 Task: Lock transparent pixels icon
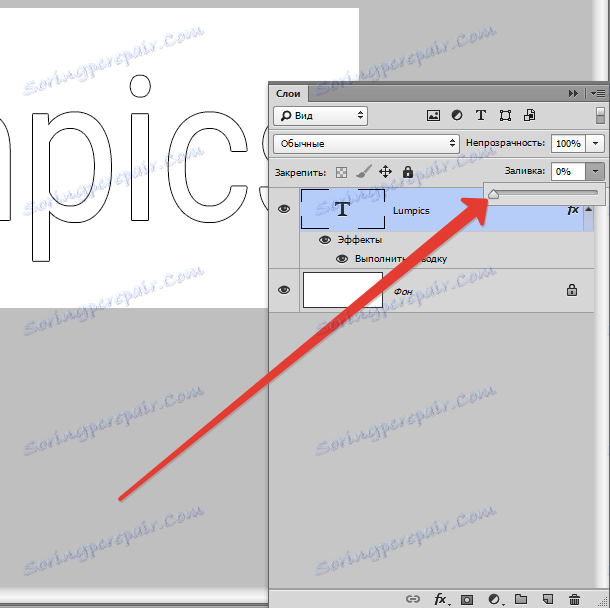click(x=341, y=172)
